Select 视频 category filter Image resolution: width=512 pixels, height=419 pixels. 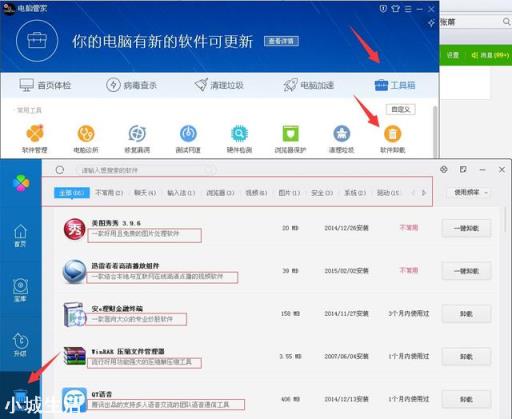click(x=256, y=193)
